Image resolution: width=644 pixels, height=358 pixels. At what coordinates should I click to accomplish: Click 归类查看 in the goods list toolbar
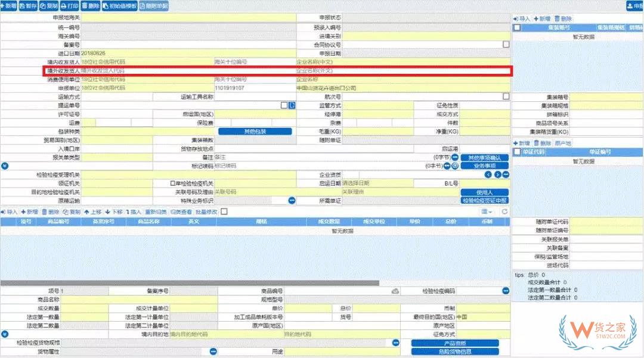point(181,212)
